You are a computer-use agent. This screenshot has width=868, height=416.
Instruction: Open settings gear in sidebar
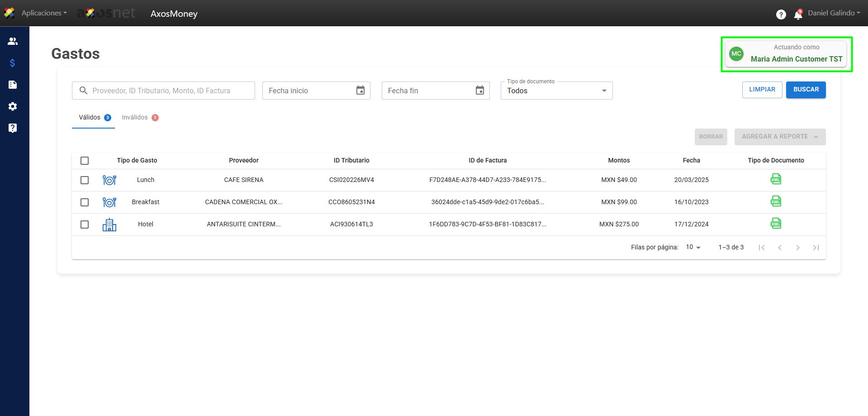[13, 106]
